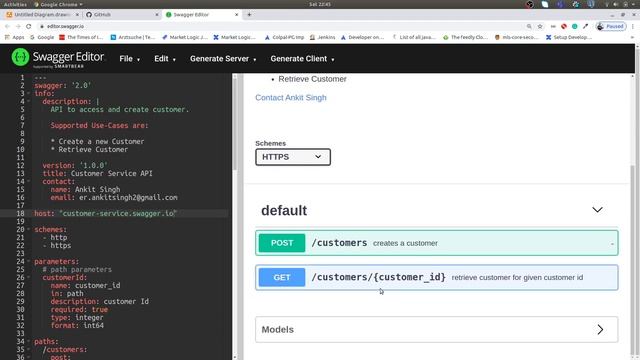Click the blue GET method badge
The width and height of the screenshot is (640, 360).
(282, 277)
